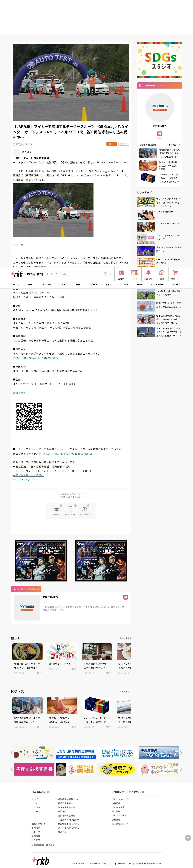Open main AUTO TEST article header image
Viewport: 193px width, 868px height.
(x=71, y=83)
